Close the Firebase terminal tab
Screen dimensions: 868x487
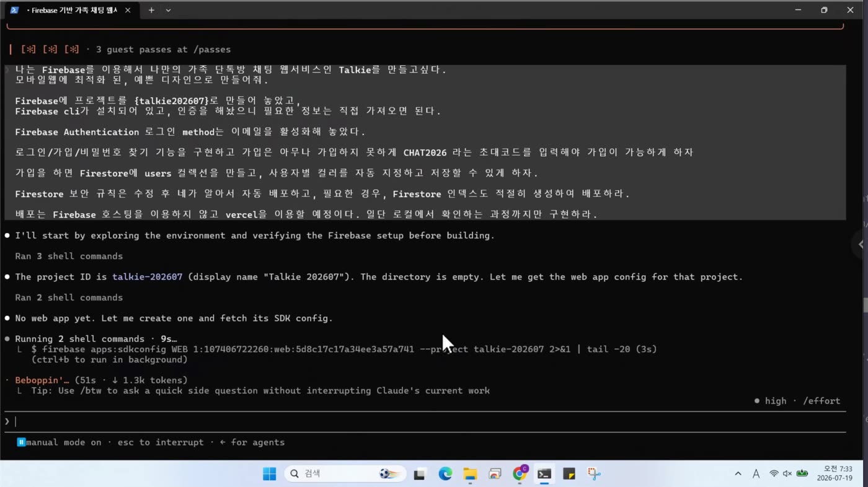[x=128, y=10]
